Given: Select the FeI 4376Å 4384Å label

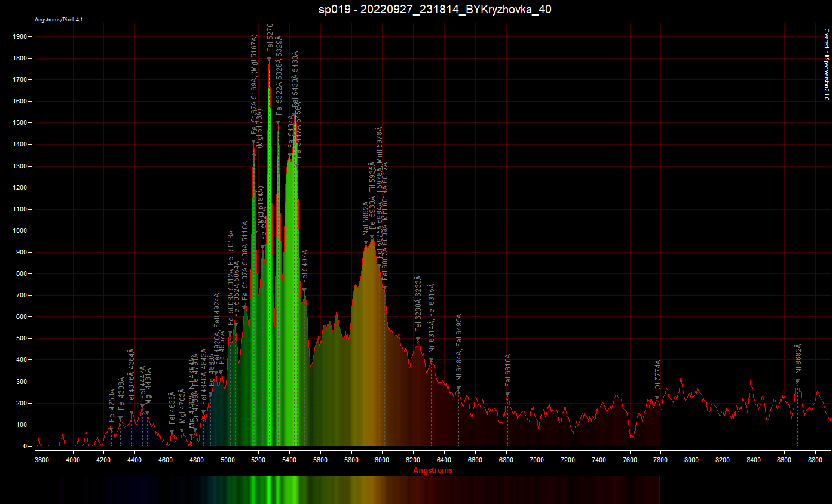Looking at the screenshot, I should click(131, 377).
